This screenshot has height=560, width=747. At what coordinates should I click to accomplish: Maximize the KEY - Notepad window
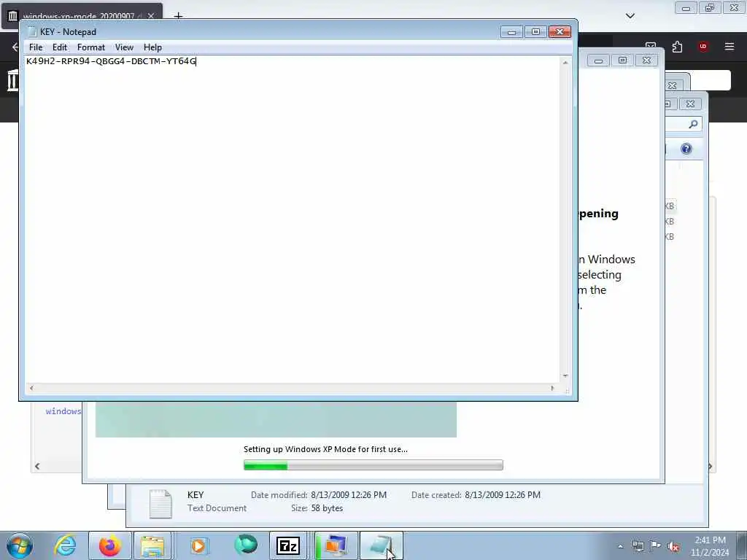coord(535,32)
